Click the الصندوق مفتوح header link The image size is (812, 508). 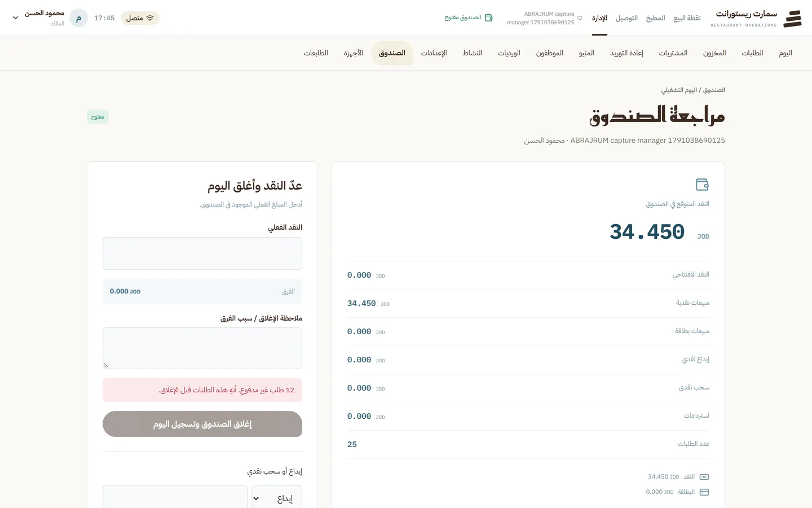point(468,18)
